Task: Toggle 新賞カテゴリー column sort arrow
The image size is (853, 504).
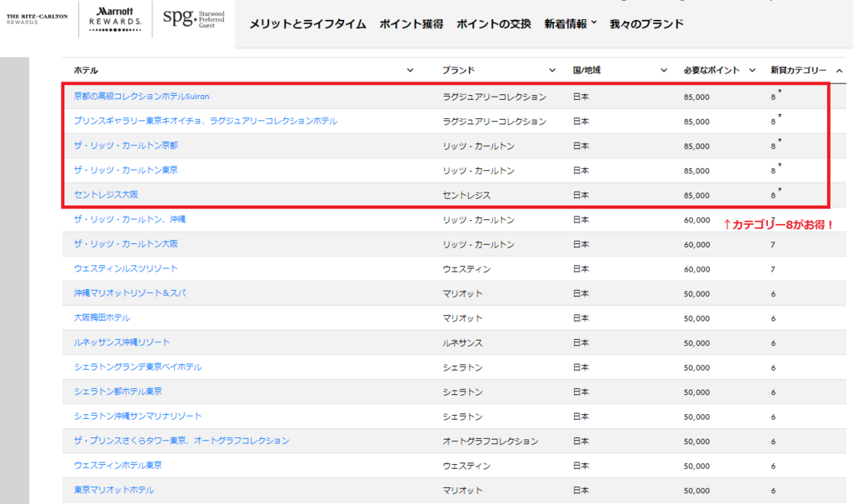Action: click(x=840, y=70)
